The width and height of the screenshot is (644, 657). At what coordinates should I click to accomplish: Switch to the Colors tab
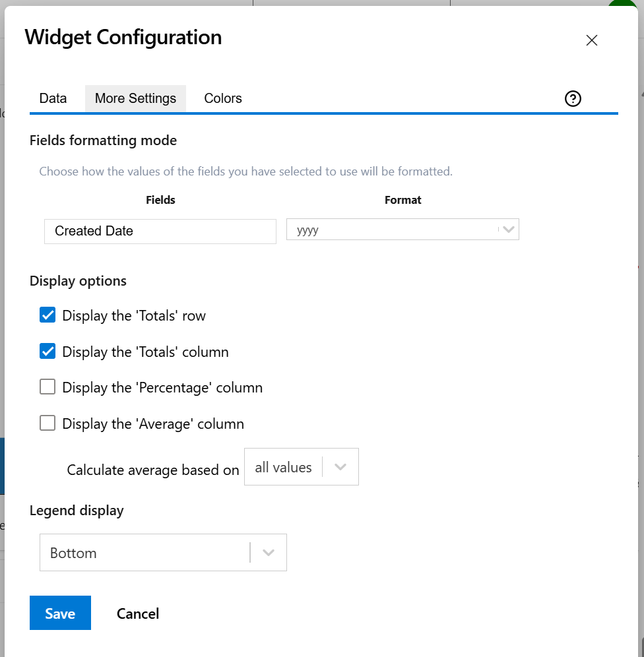pos(222,98)
